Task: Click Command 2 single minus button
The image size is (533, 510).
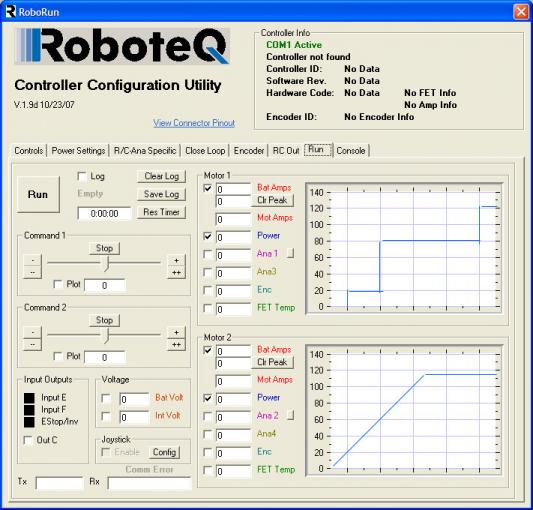Action: point(32,333)
